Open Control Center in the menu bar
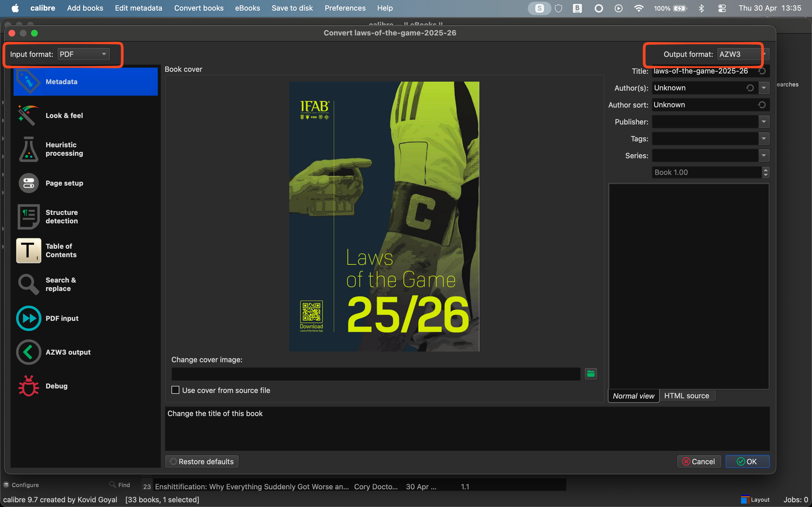 pos(722,8)
